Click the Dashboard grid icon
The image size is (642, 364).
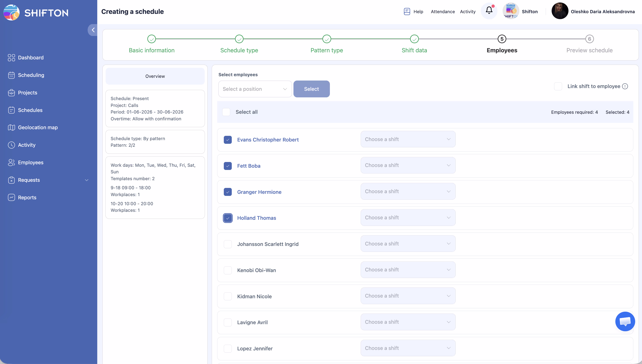(11, 58)
